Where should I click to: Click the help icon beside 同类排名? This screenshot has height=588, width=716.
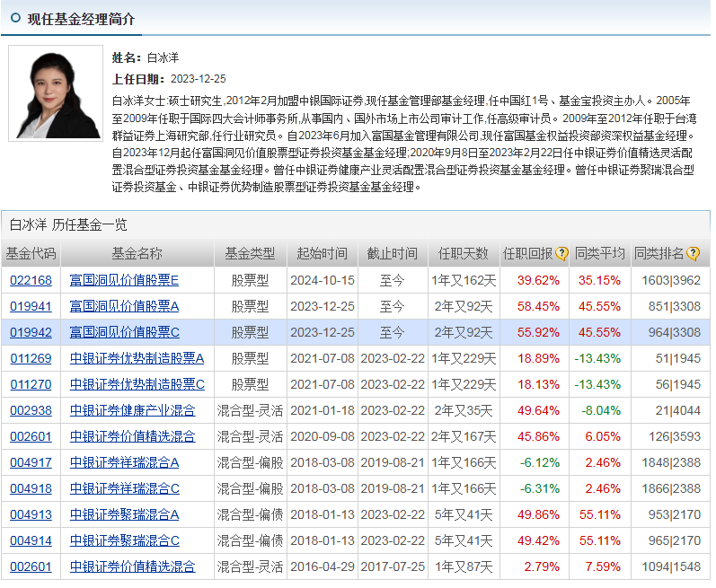(693, 254)
